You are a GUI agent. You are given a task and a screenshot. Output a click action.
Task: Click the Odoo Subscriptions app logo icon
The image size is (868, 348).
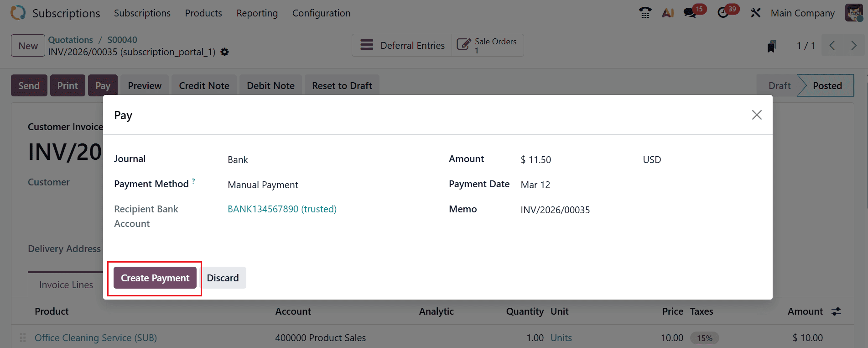[18, 13]
